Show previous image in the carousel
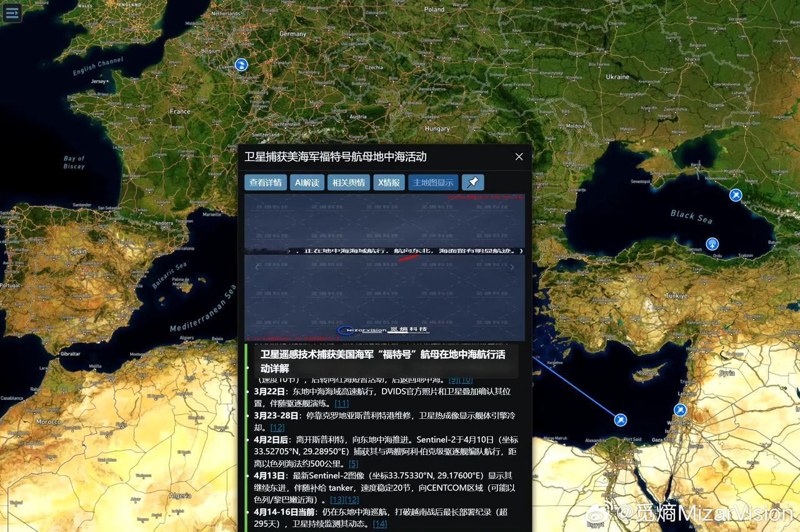Viewport: 800px width, 532px height. pyautogui.click(x=256, y=267)
